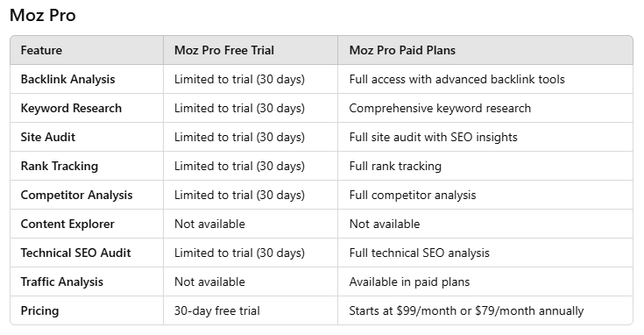The image size is (644, 335).
Task: Select the Feature column header
Action: 41,50
